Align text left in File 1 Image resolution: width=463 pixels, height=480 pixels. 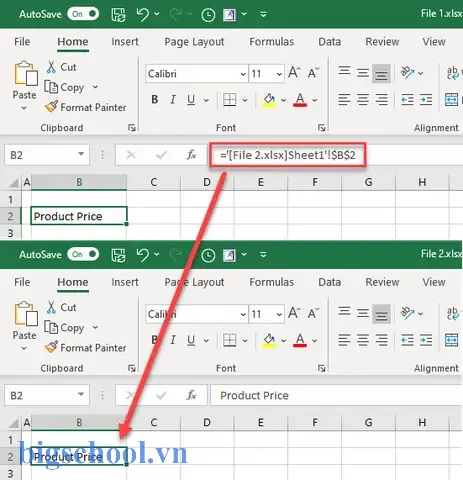click(x=344, y=100)
